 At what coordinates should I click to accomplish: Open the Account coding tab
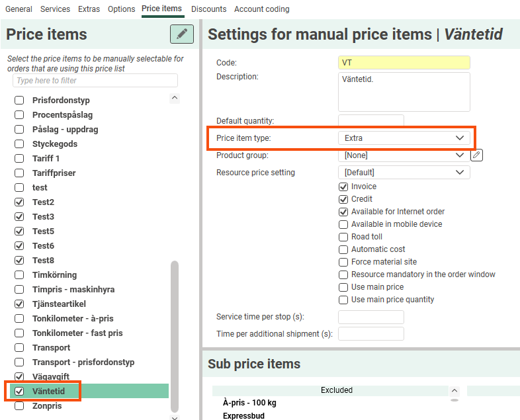tap(261, 9)
